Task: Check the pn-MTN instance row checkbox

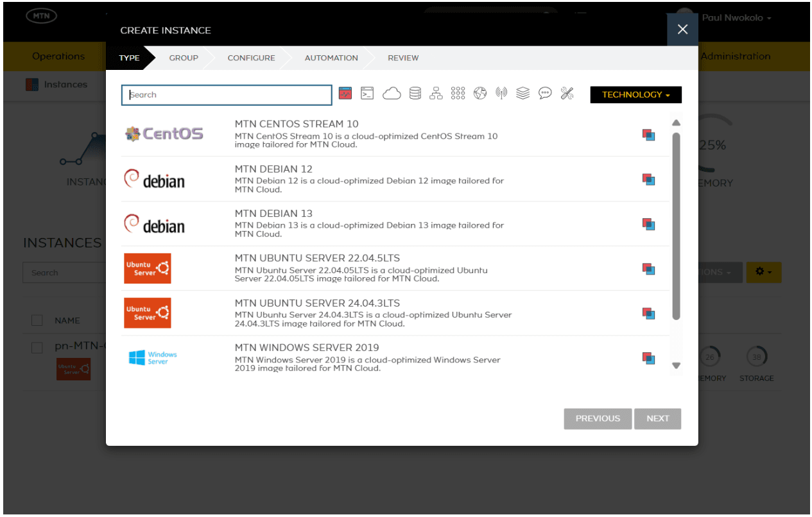Action: [37, 347]
